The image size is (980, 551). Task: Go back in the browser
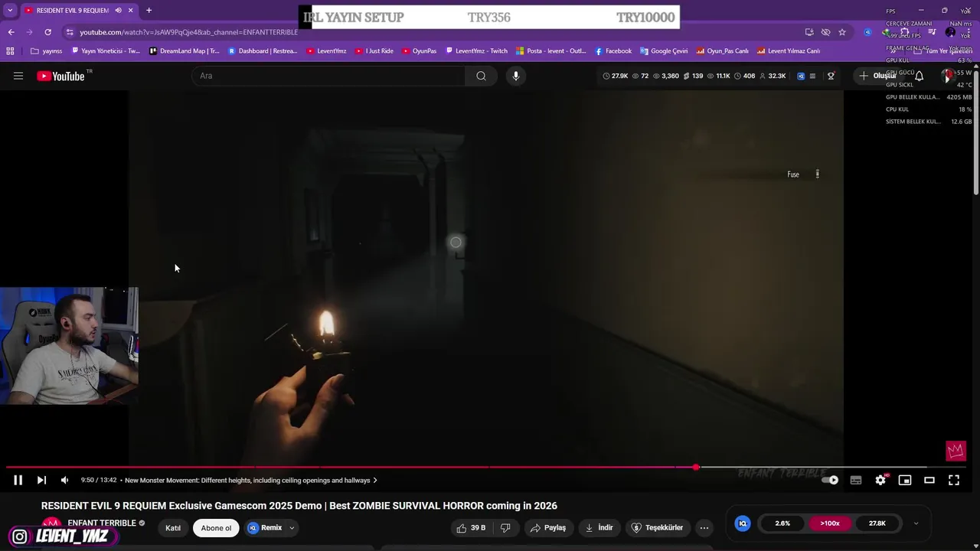(x=11, y=32)
